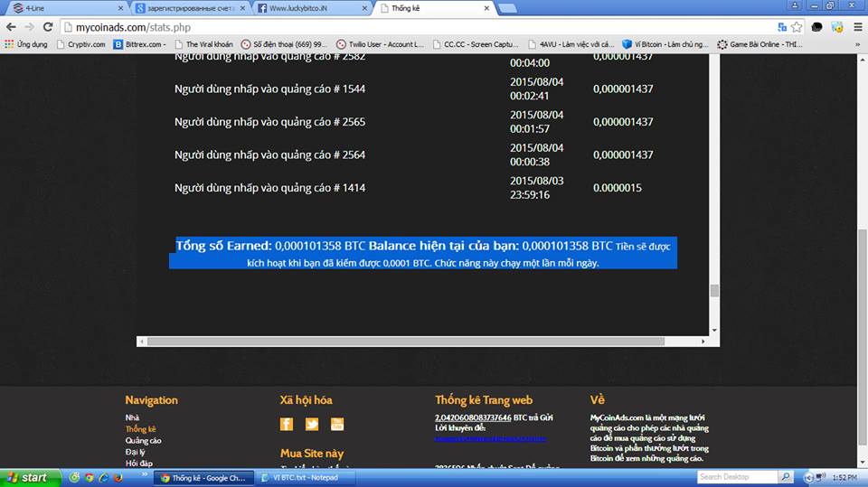868x487 pixels.
Task: Click the 0.0000015 amount value
Action: pyautogui.click(x=618, y=188)
